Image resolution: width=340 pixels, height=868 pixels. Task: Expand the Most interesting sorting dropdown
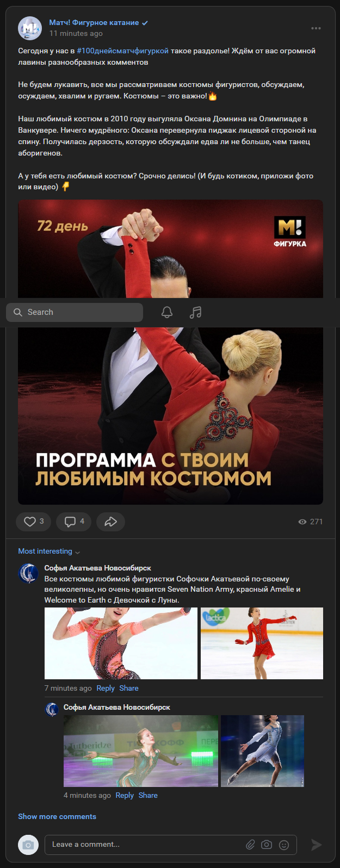49,551
